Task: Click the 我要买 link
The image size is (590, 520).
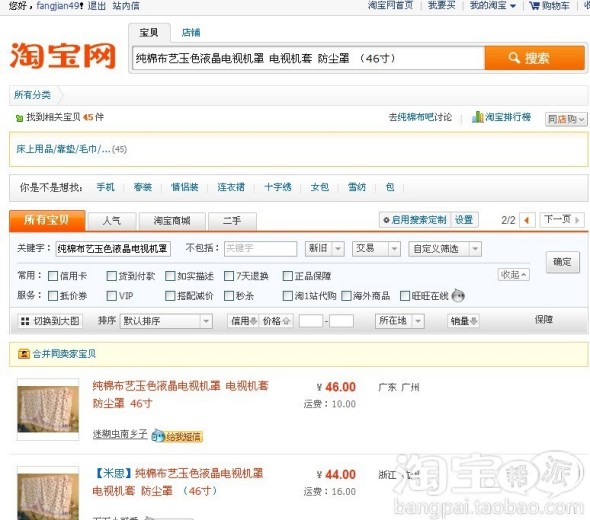Action: click(442, 5)
